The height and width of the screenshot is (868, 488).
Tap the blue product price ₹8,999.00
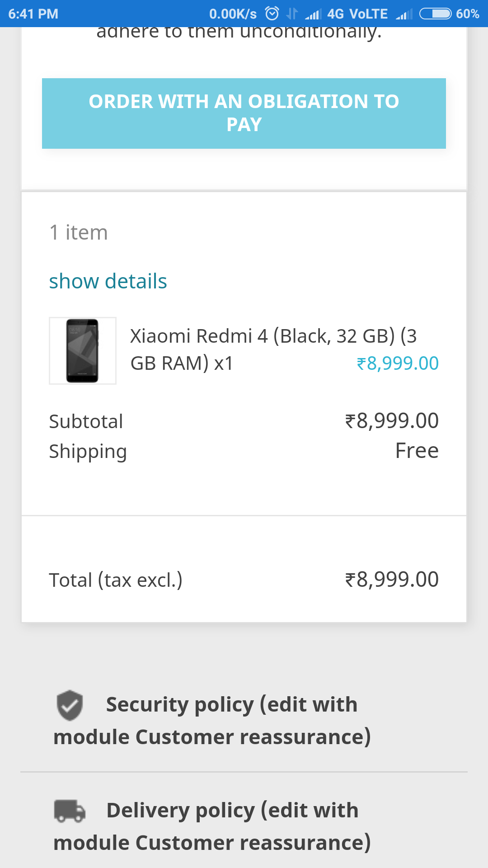398,363
